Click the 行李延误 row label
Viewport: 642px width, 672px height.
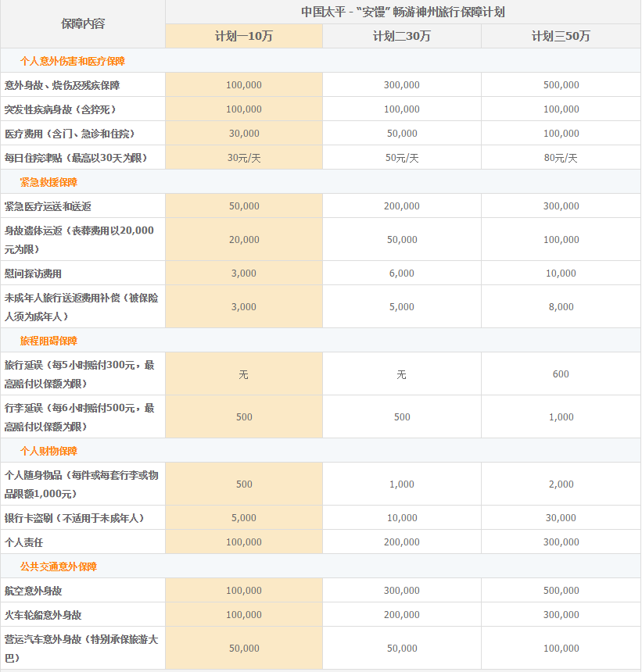coord(79,417)
